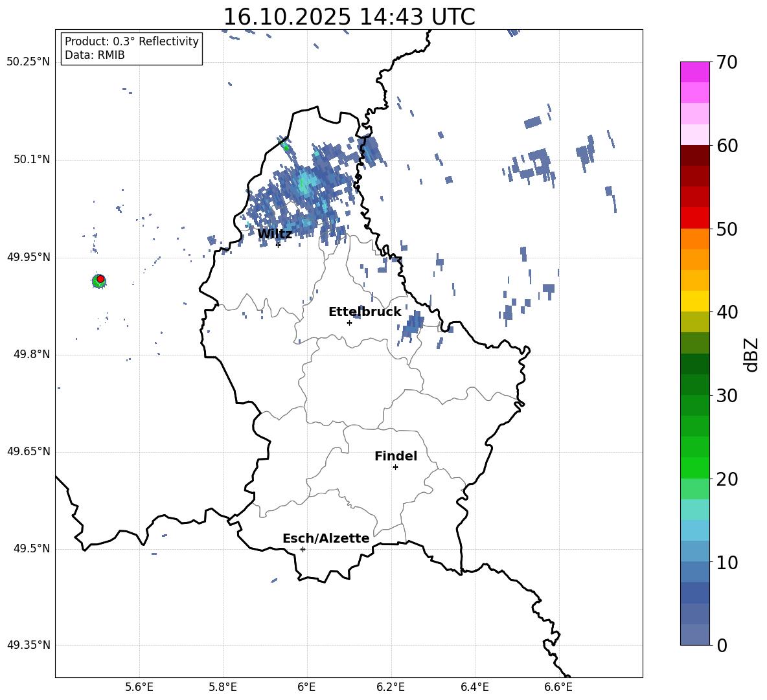Click the 6°E longitude label

tap(306, 687)
